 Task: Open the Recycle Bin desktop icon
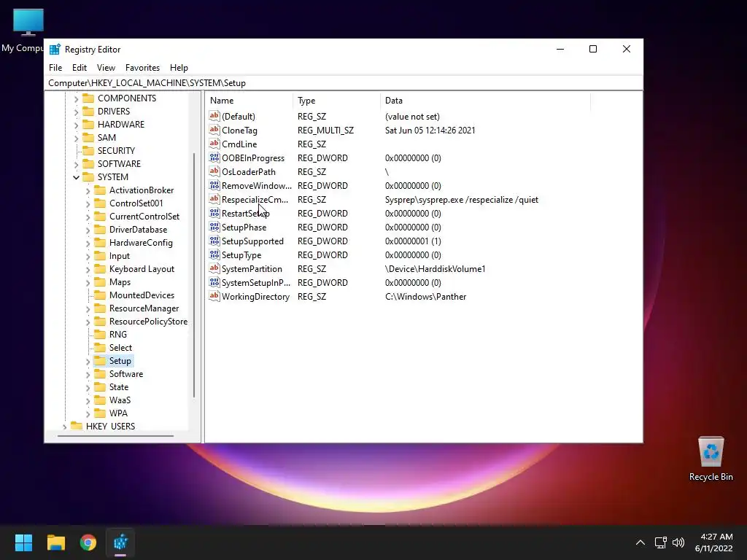[711, 459]
